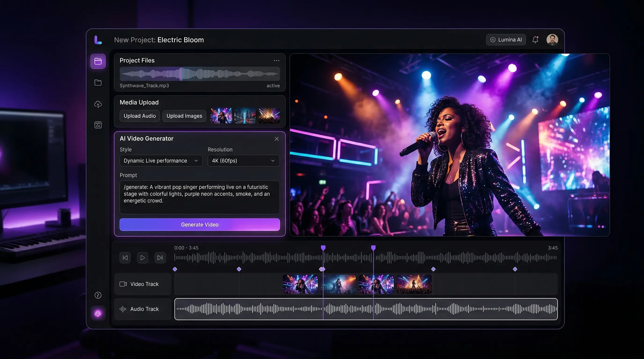
Task: Select the last video clip on Video Track
Action: tap(414, 284)
